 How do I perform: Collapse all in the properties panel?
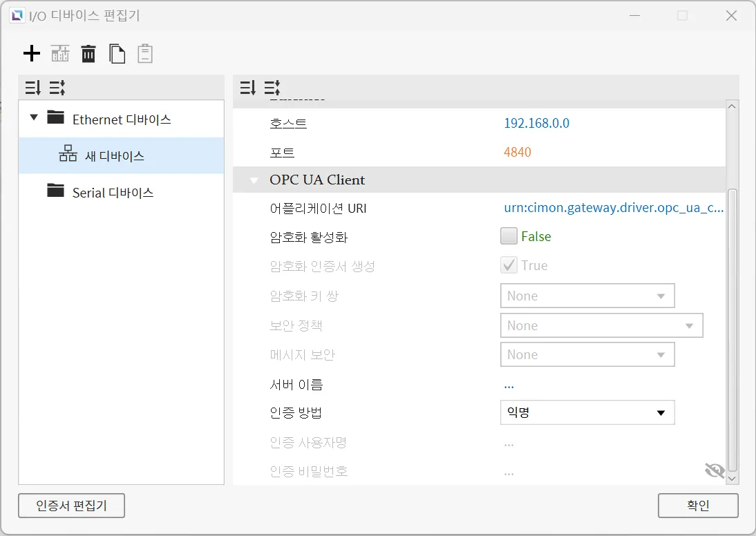pyautogui.click(x=247, y=88)
